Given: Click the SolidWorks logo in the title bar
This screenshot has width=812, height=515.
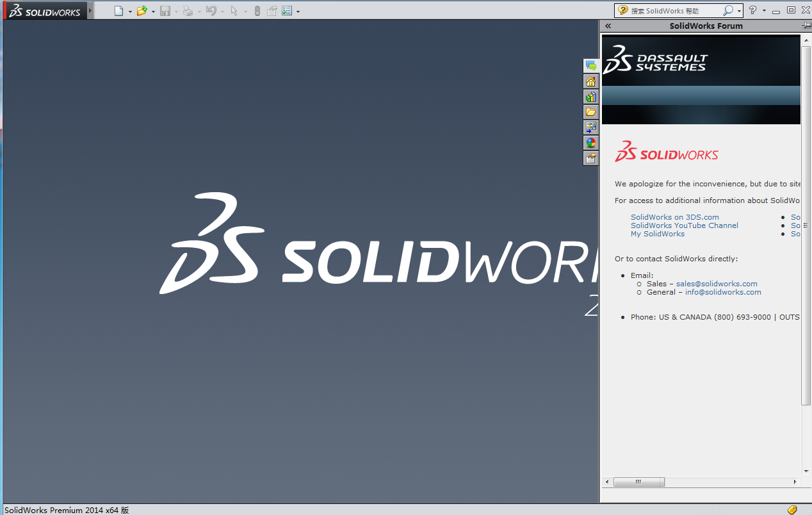Looking at the screenshot, I should (45, 11).
